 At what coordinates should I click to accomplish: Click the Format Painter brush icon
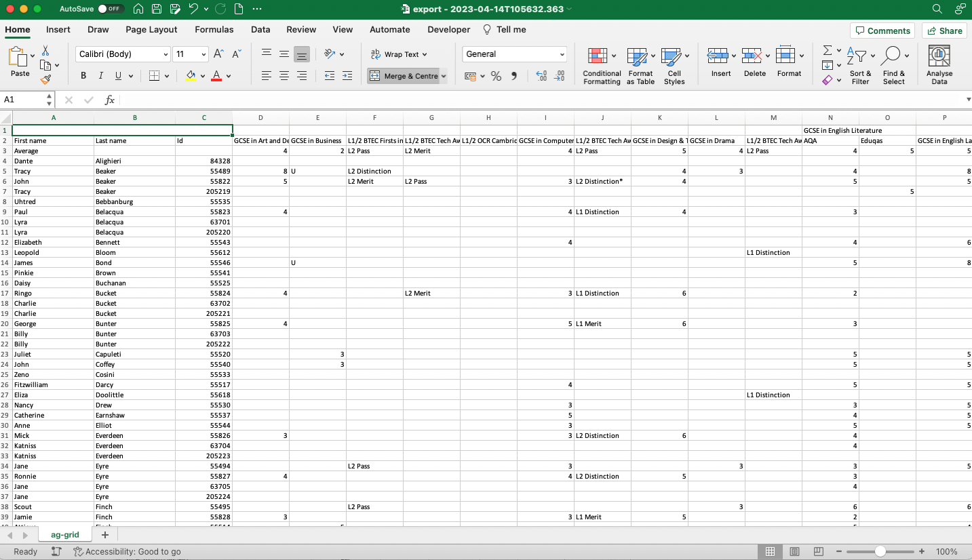[x=46, y=79]
